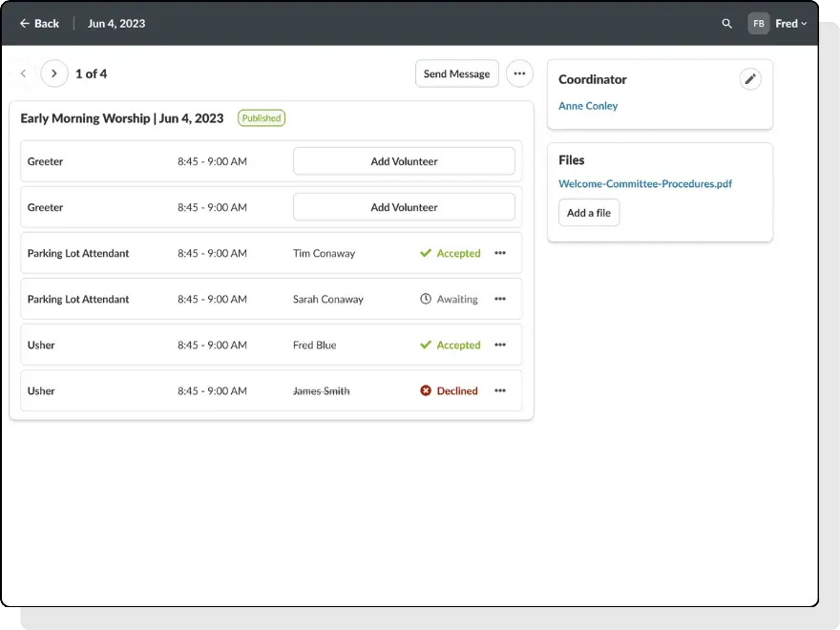The image size is (840, 630).
Task: Click the Published status badge
Action: point(262,118)
